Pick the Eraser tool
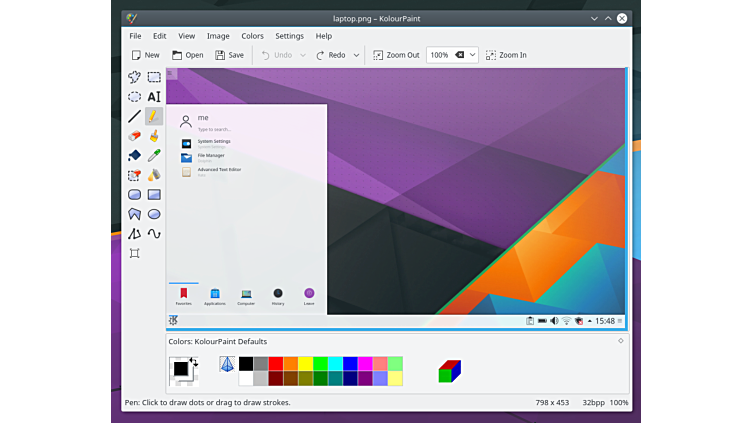Viewport: 752px width, 423px height. click(134, 136)
